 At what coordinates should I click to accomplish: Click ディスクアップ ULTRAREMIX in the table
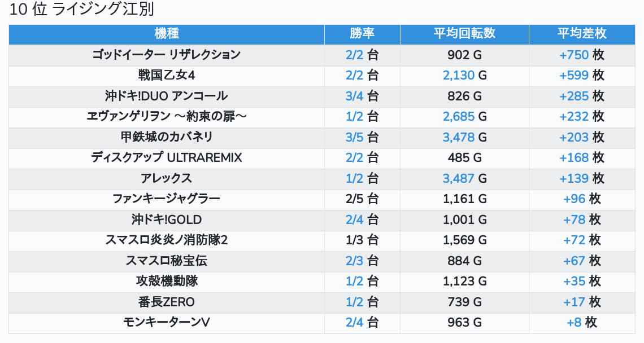(x=167, y=157)
